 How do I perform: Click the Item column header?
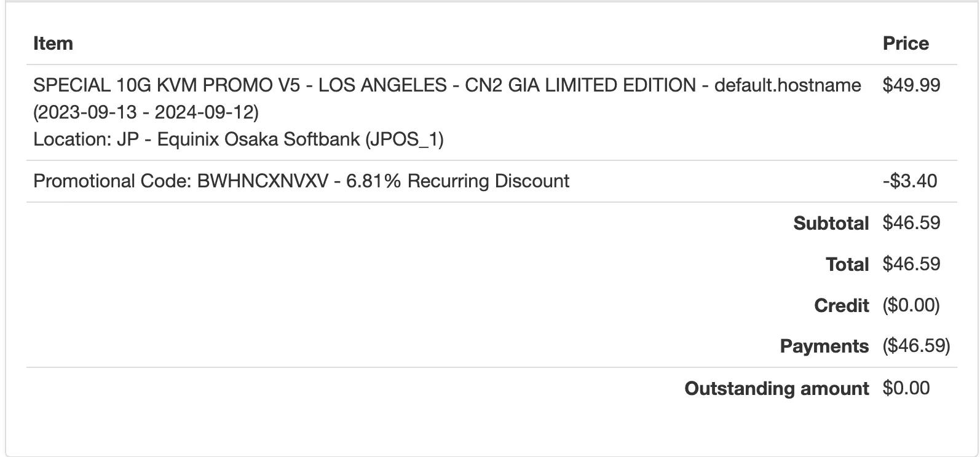tap(53, 44)
